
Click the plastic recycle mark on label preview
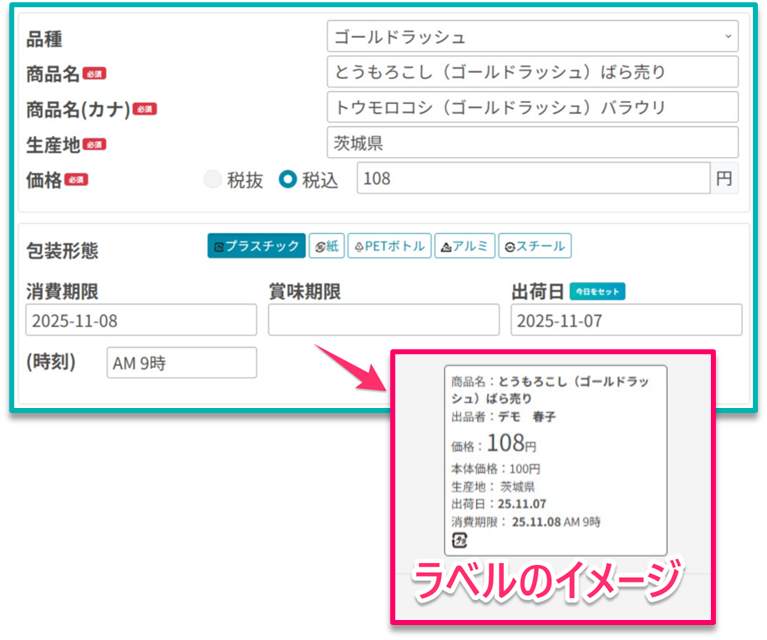pos(459,540)
